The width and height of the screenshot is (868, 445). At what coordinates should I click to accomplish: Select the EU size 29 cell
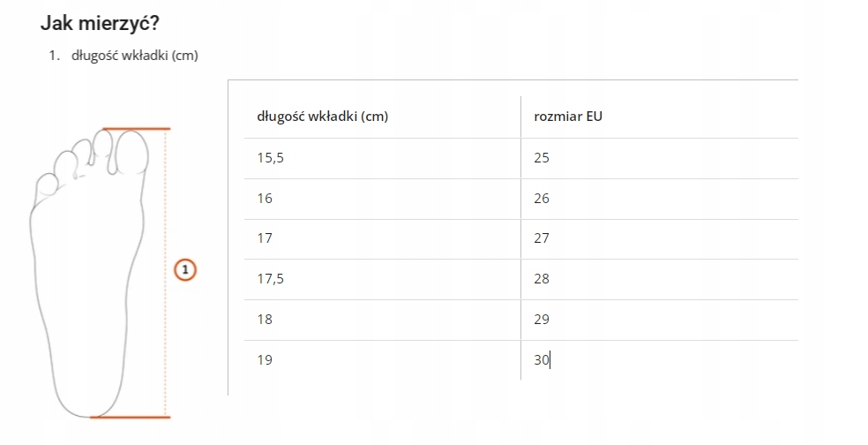(x=542, y=320)
